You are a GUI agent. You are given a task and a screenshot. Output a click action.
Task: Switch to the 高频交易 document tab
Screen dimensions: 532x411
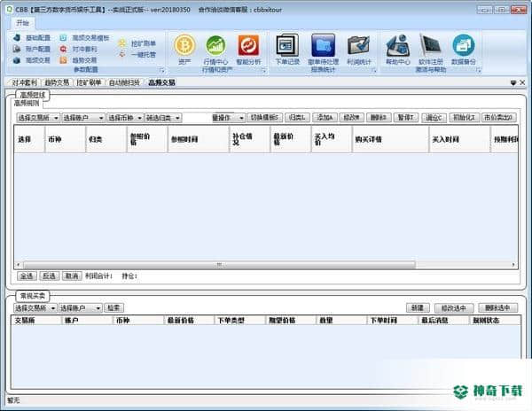pos(161,82)
